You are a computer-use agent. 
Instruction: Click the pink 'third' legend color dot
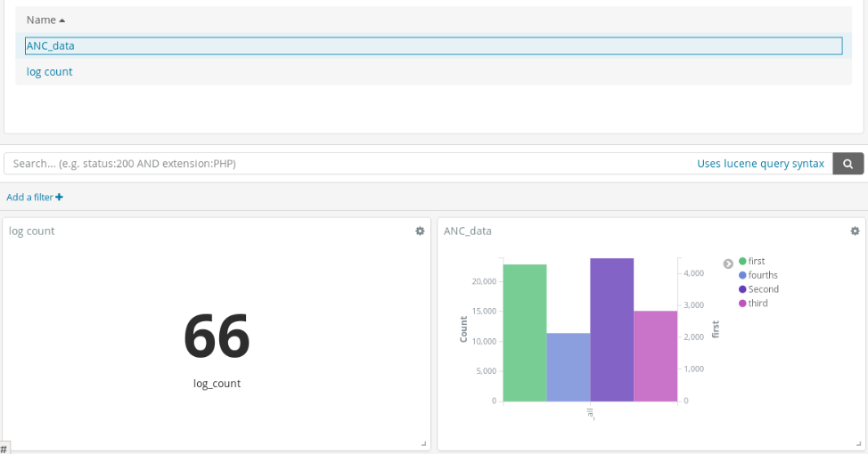click(x=742, y=304)
